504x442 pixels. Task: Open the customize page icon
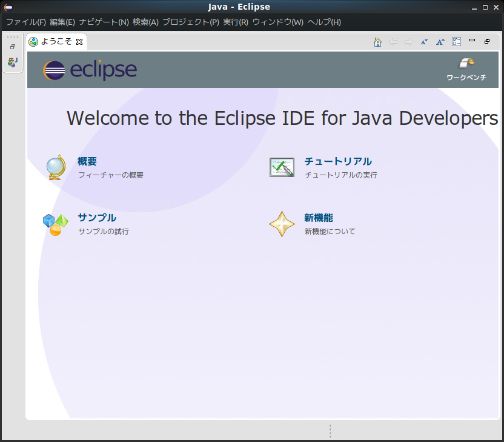456,41
